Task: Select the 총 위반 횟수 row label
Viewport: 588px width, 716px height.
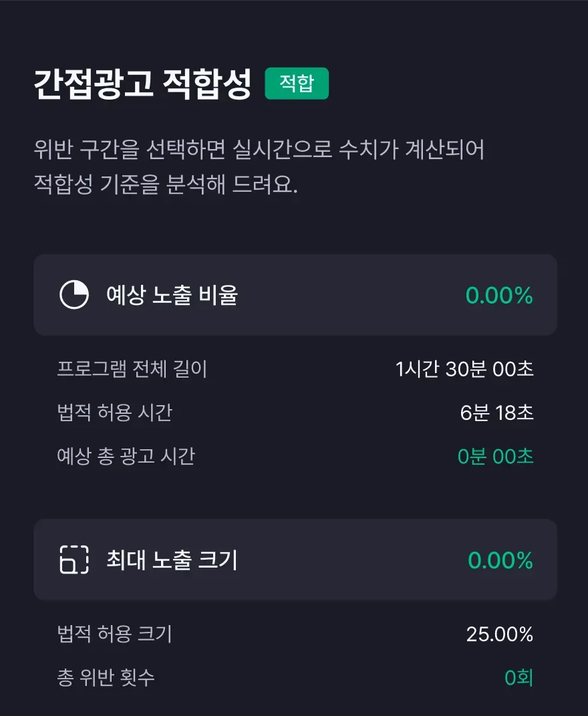Action: (x=106, y=678)
